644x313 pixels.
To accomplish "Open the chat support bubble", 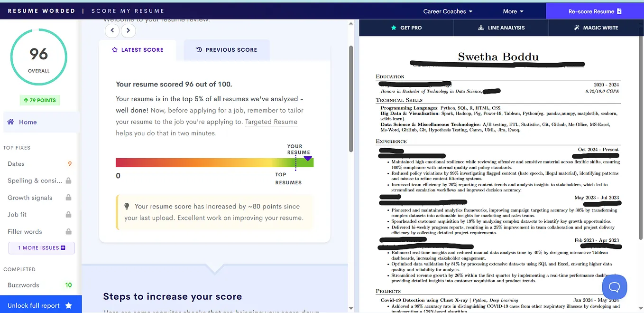I will point(614,287).
